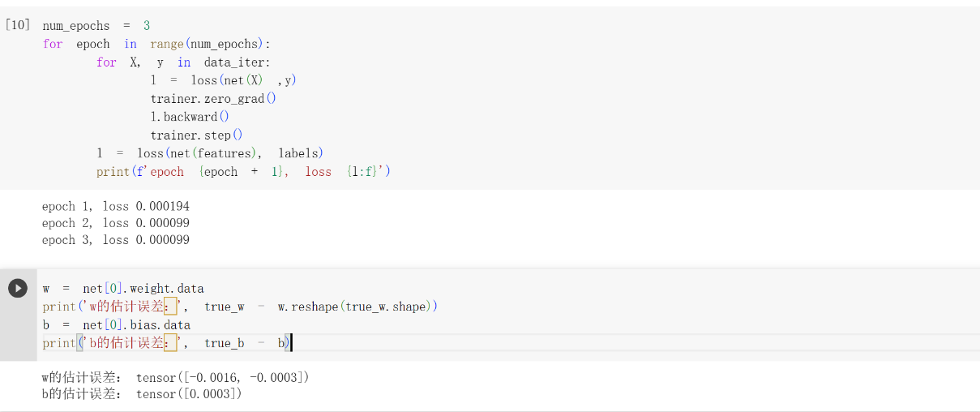980x412 pixels.
Task: Click the print(f'epoch ...') statement
Action: [244, 172]
